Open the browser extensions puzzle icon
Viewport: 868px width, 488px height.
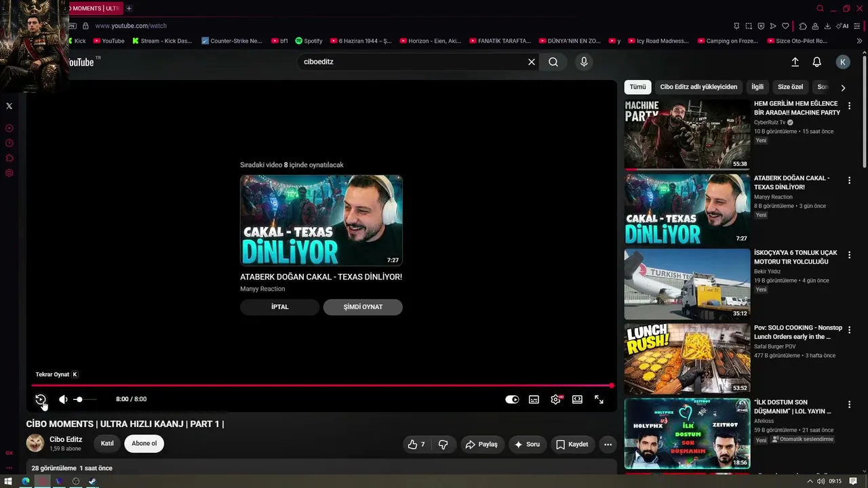(803, 26)
